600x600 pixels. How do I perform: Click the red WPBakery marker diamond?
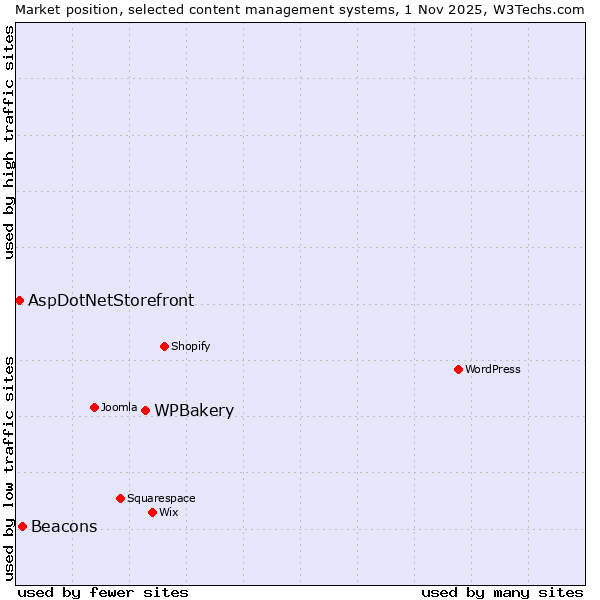pos(145,410)
